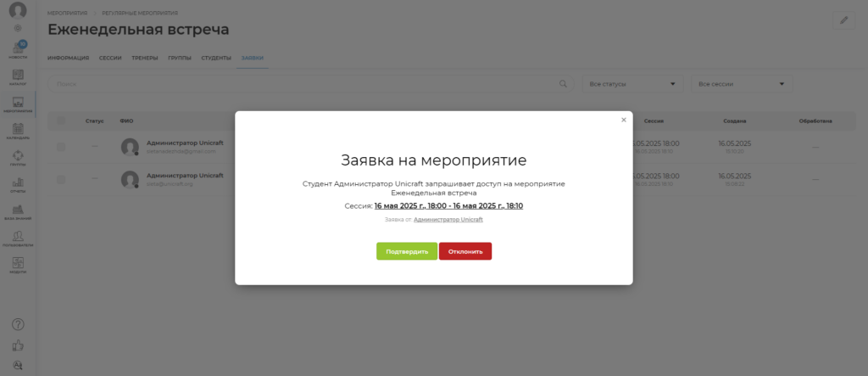Open Группы in the sidebar

tap(18, 158)
